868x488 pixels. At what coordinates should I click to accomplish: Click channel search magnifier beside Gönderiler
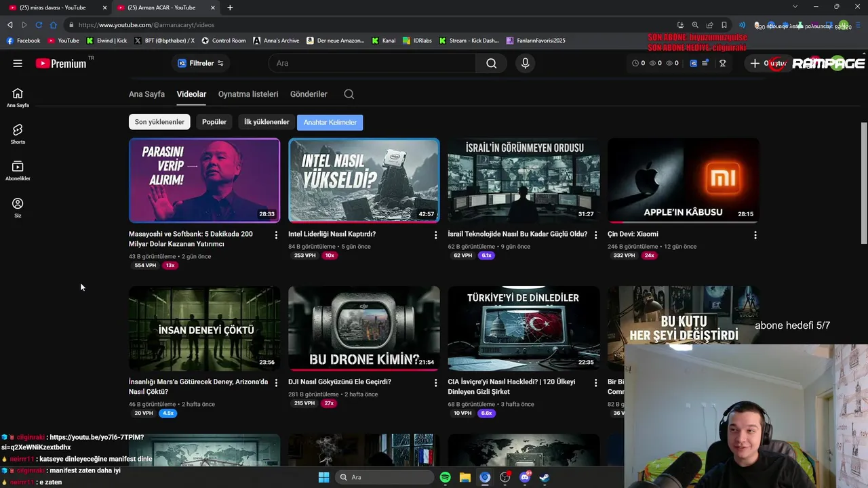click(x=349, y=94)
